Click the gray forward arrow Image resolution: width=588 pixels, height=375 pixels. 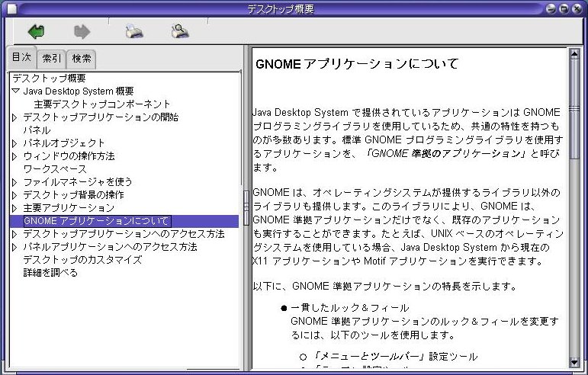point(82,31)
